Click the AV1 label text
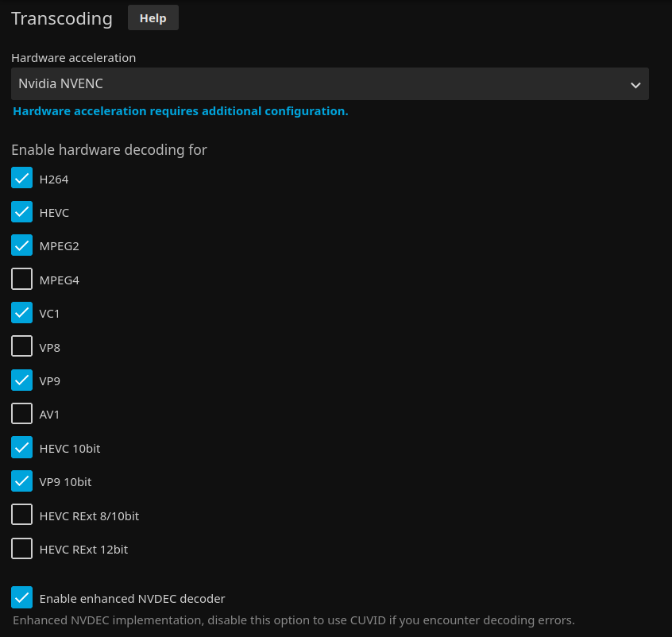 tap(49, 415)
